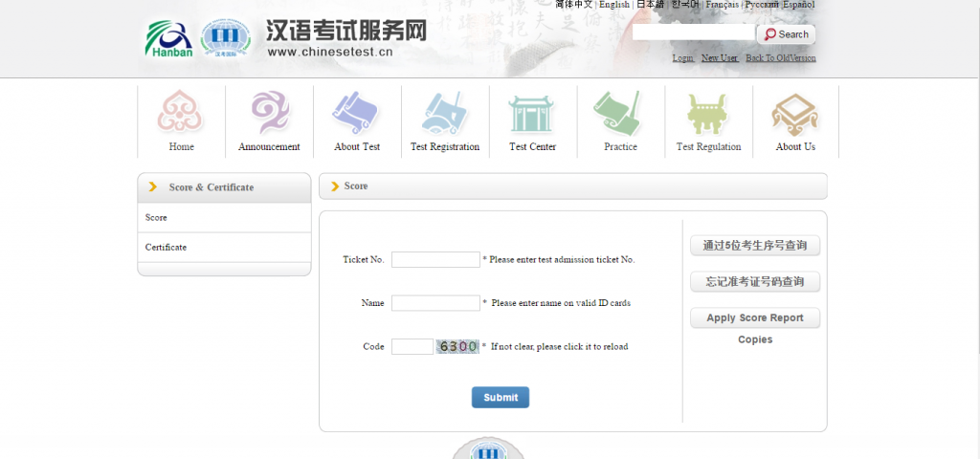Open the Practice scroll icon
This screenshot has width=980, height=459.
620,113
